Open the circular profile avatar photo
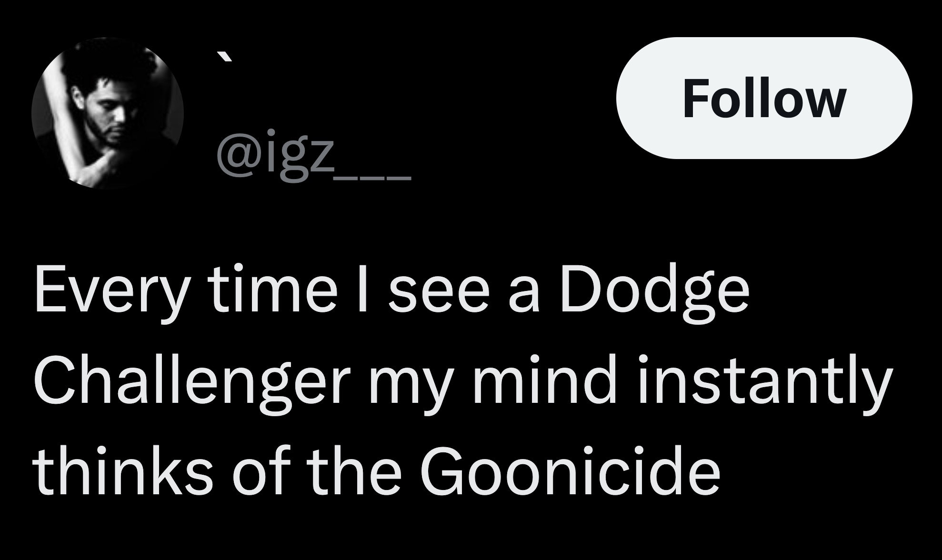This screenshot has width=942, height=560. click(108, 113)
